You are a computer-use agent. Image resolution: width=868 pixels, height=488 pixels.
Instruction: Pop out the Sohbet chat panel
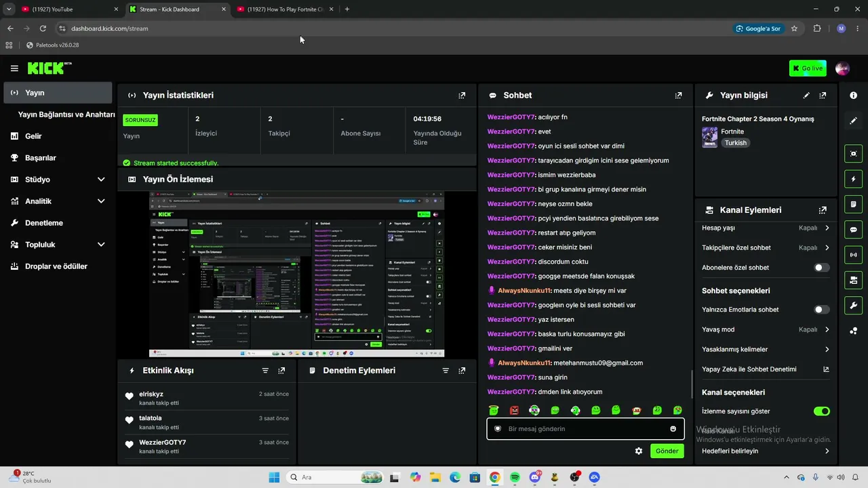[678, 96]
